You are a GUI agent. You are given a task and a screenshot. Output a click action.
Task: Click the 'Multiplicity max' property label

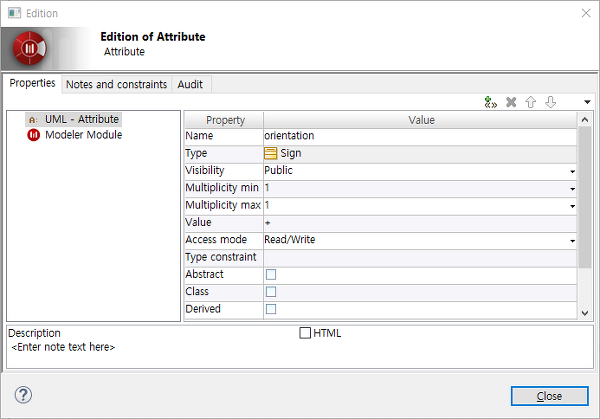tap(223, 205)
